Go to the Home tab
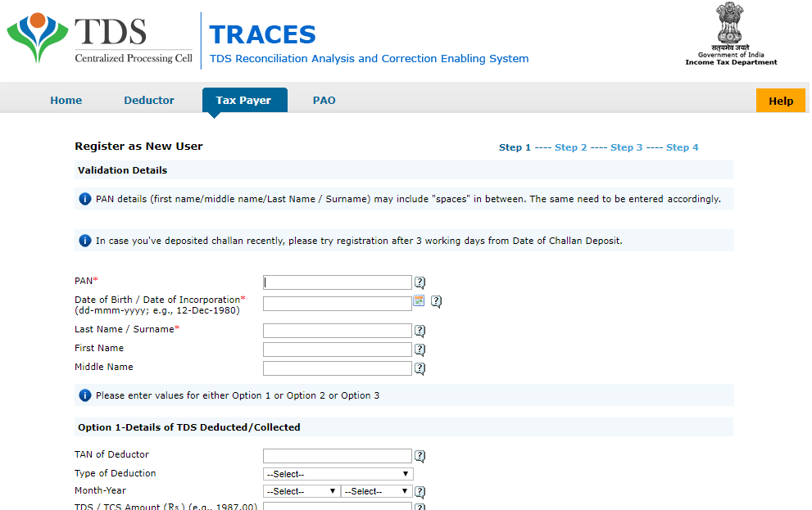Image resolution: width=812 pixels, height=510 pixels. pyautogui.click(x=66, y=101)
